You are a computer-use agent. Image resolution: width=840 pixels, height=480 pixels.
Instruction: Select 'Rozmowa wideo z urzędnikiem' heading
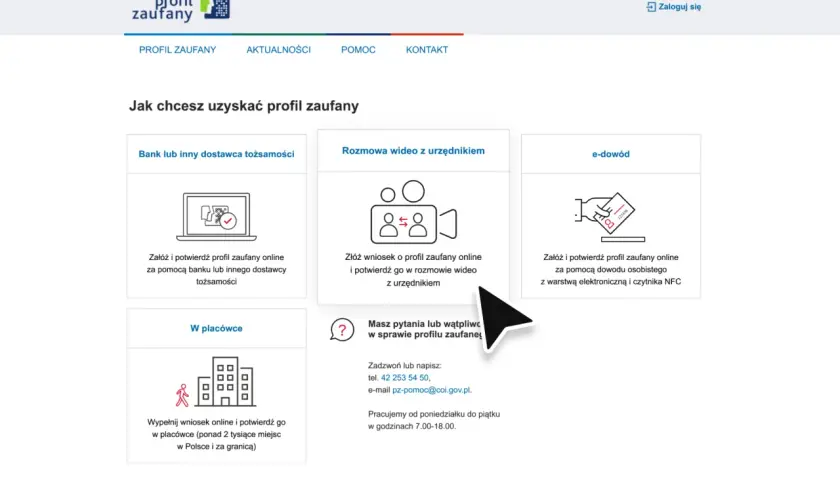413,151
